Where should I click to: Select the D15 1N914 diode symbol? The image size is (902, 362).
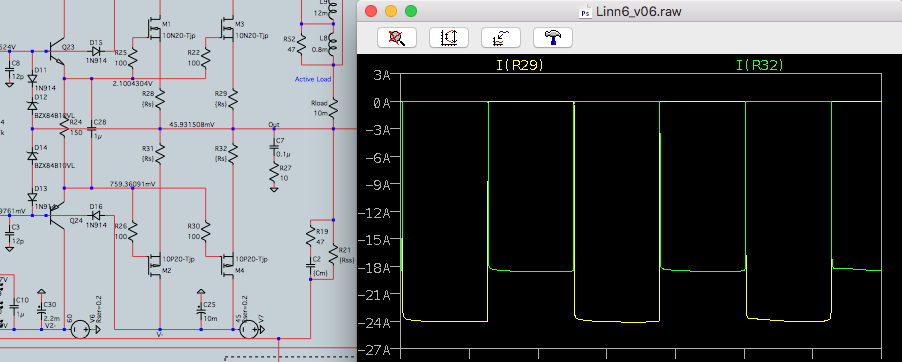coord(95,51)
